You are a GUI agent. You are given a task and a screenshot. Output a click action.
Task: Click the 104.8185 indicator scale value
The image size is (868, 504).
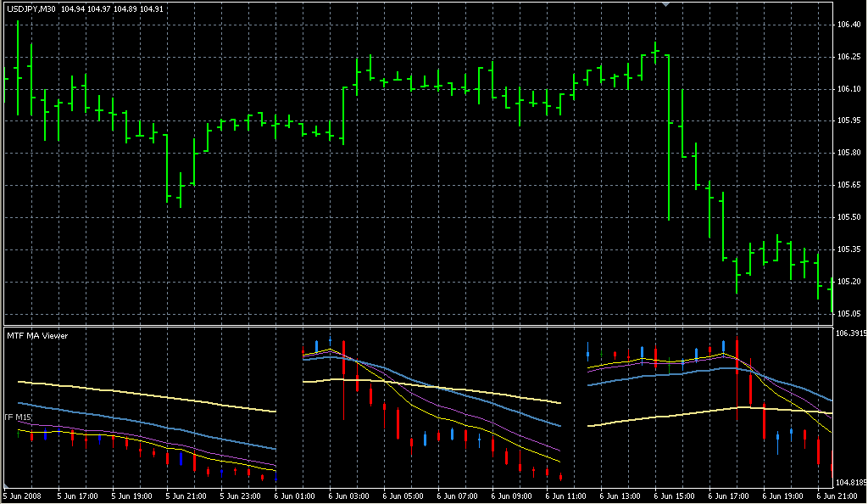[x=851, y=483]
